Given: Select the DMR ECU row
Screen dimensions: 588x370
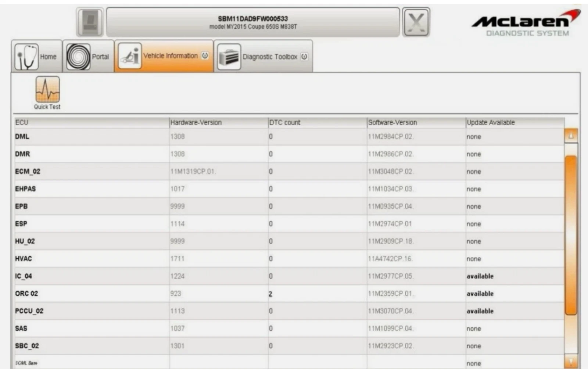Looking at the screenshot, I should [289, 154].
